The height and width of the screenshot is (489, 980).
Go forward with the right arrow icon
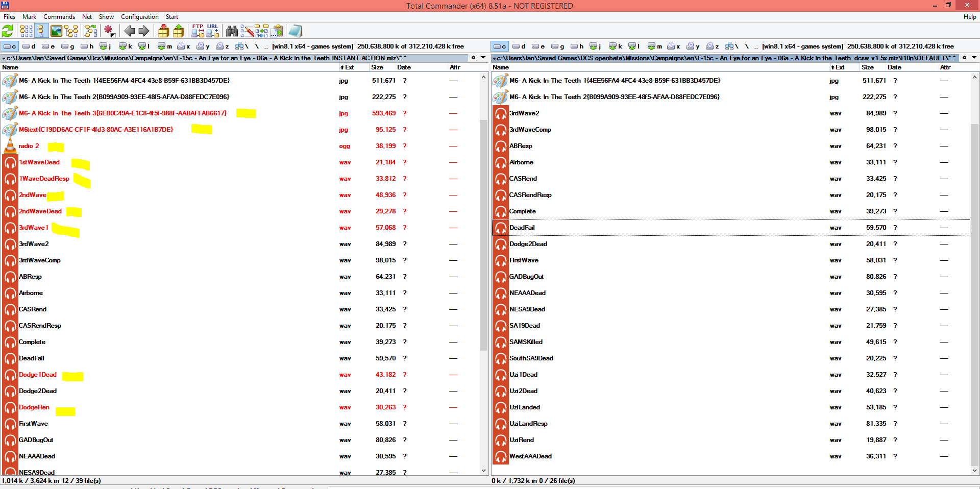coord(144,31)
